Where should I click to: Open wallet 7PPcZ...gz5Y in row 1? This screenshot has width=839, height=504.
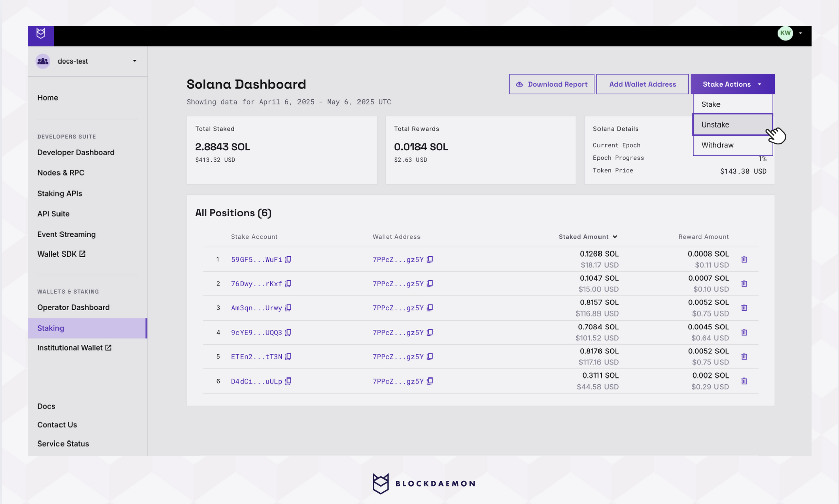(x=398, y=260)
